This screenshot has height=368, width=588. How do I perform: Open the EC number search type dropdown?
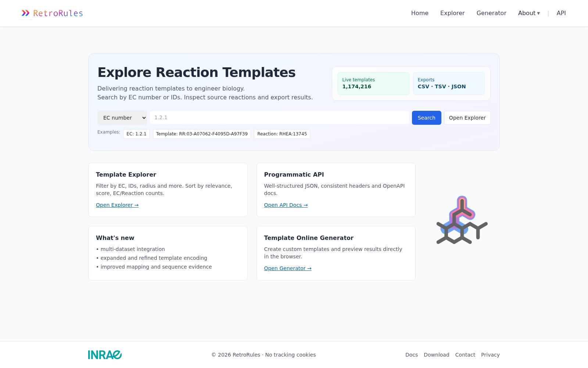tap(122, 118)
